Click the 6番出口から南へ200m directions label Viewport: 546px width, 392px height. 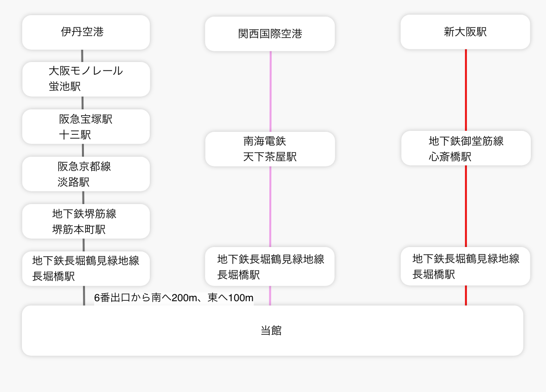click(x=174, y=298)
